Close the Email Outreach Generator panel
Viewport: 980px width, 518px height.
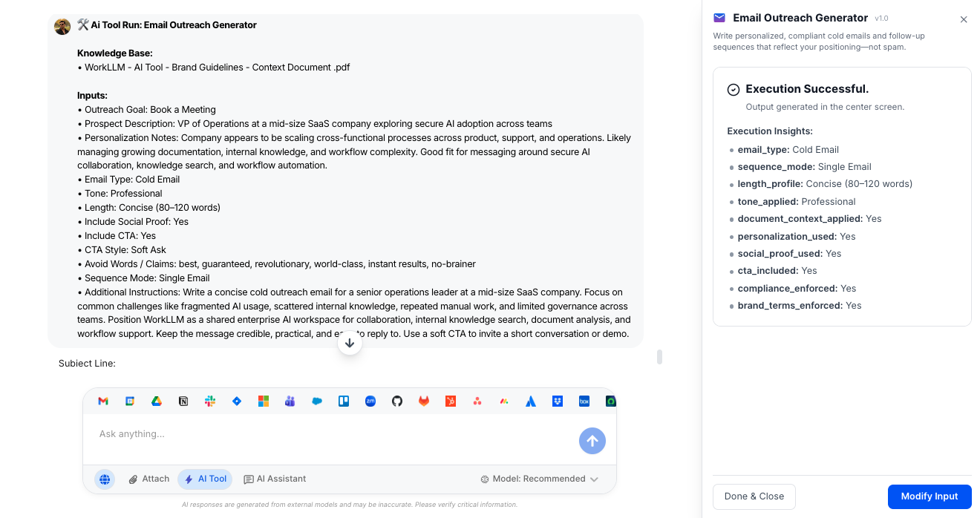[x=964, y=19]
